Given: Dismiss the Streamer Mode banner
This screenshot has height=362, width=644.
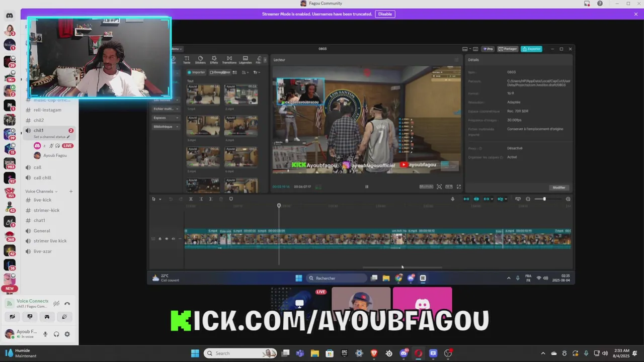Looking at the screenshot, I should [636, 14].
